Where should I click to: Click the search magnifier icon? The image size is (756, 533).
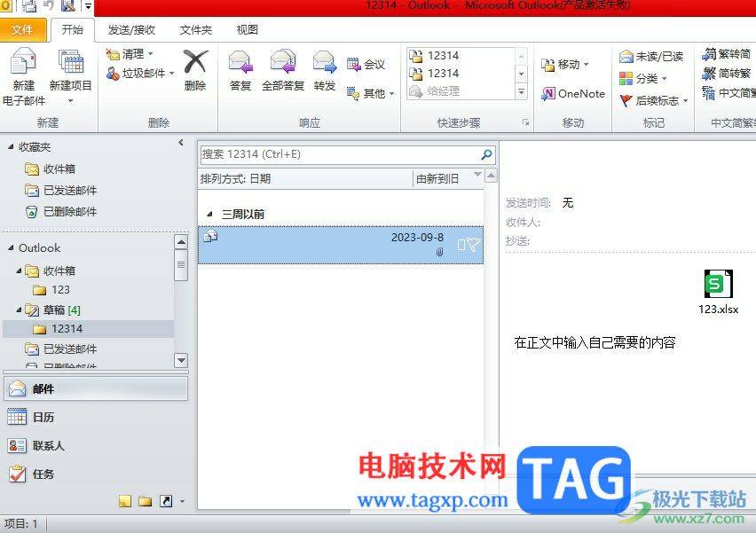pyautogui.click(x=486, y=154)
